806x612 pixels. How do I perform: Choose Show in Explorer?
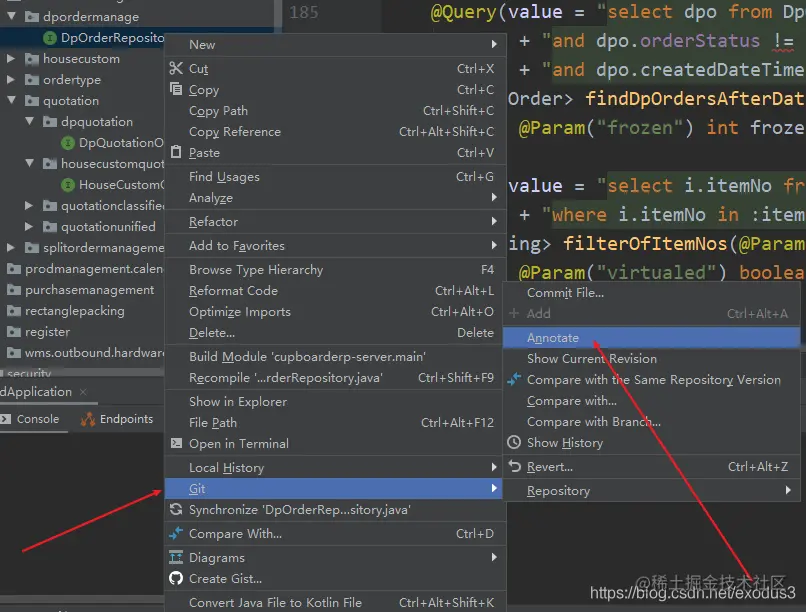(334, 401)
